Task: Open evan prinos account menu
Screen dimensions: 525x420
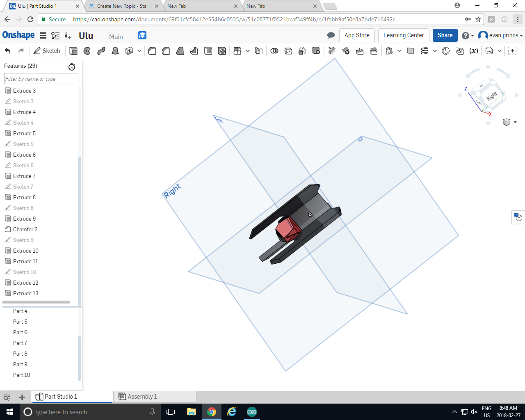Action: tap(501, 35)
